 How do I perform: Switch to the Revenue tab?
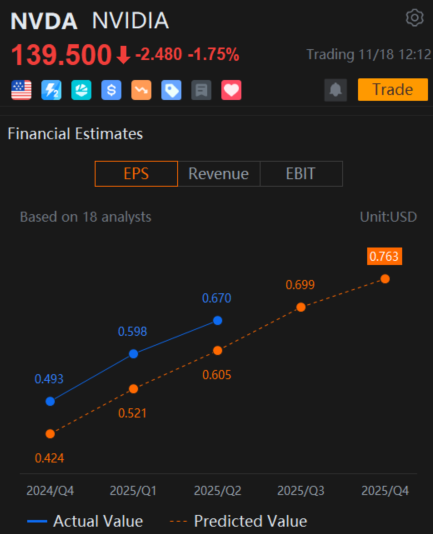pos(219,174)
